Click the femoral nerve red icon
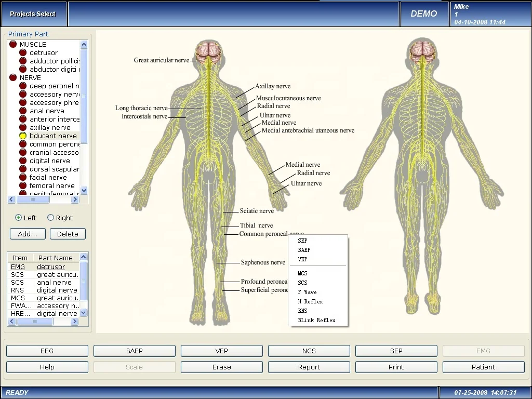This screenshot has width=532, height=399. pos(23,185)
